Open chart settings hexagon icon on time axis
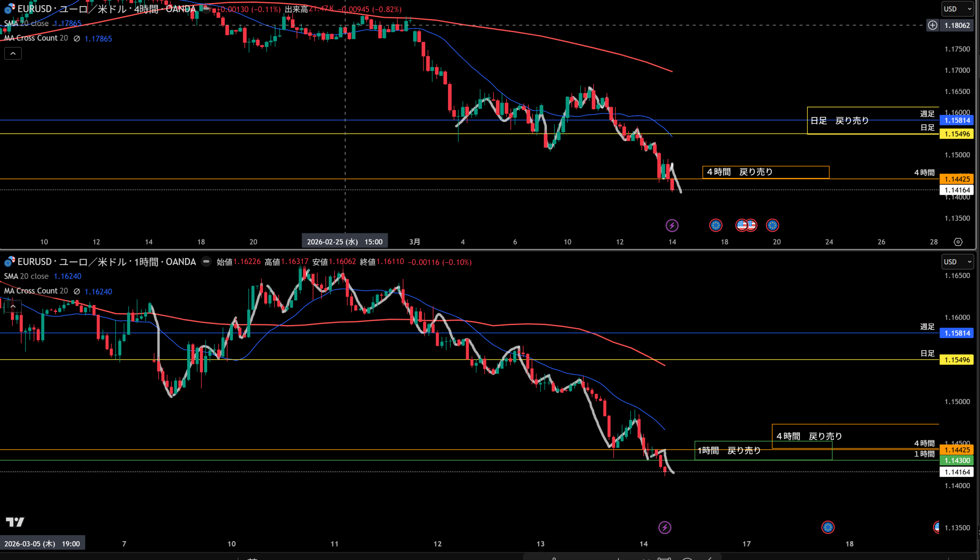The width and height of the screenshot is (980, 560). click(x=958, y=242)
